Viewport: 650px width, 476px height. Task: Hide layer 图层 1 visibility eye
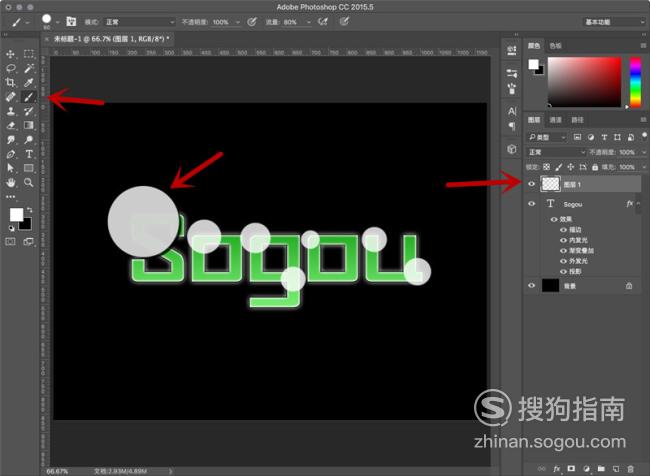531,184
